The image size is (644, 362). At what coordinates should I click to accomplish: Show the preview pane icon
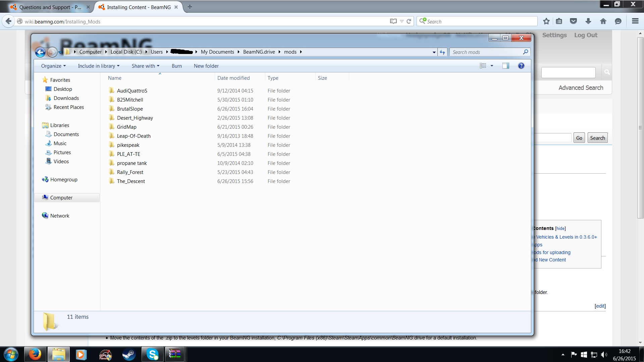click(505, 66)
